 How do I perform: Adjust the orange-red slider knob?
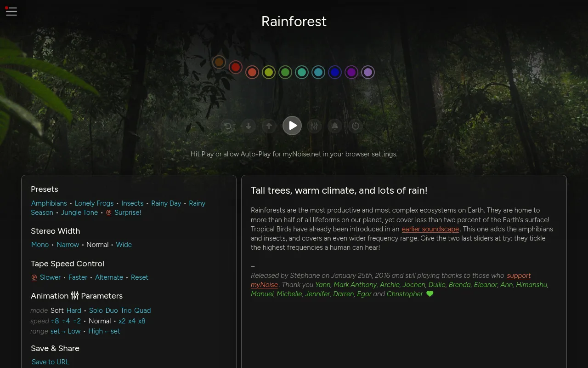(x=252, y=72)
